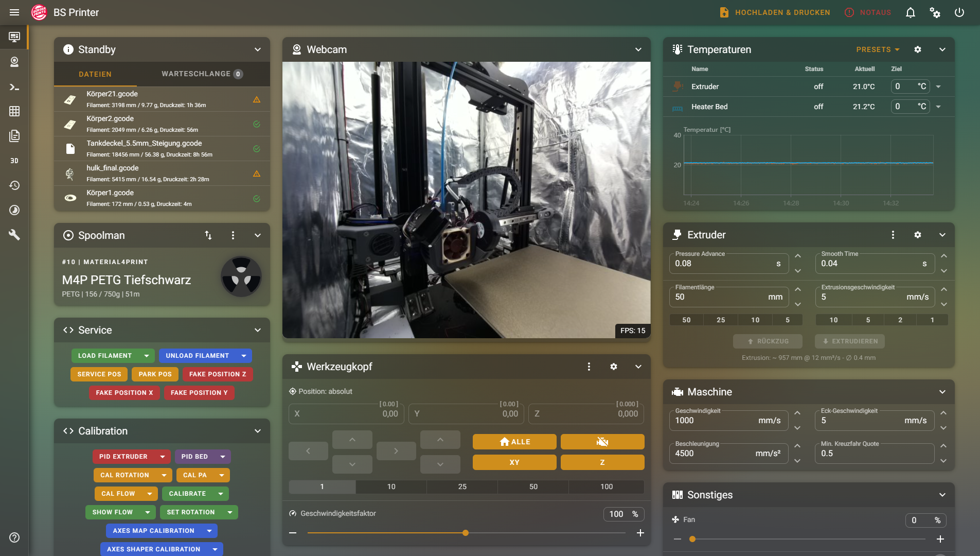
Task: Click the motors off button
Action: click(x=602, y=442)
